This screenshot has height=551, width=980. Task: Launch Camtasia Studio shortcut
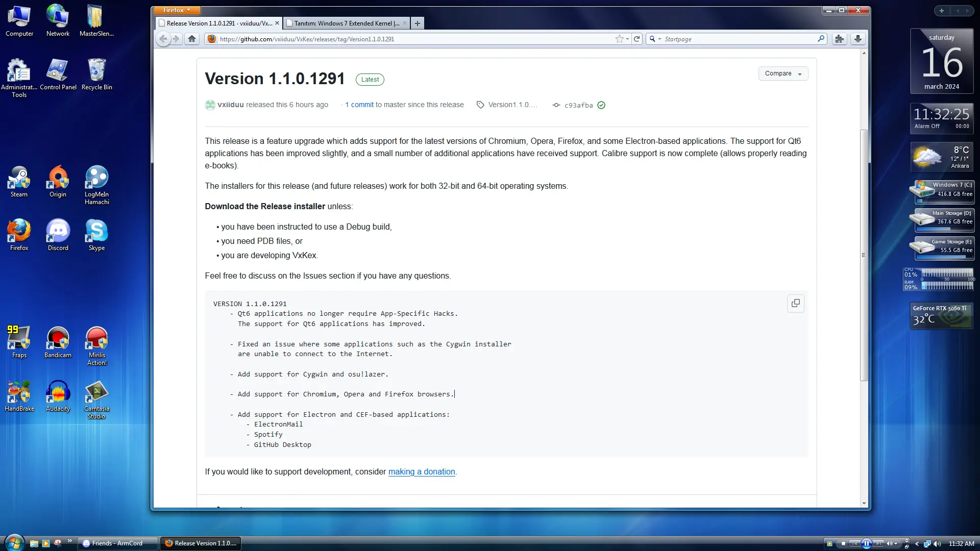[x=96, y=399]
